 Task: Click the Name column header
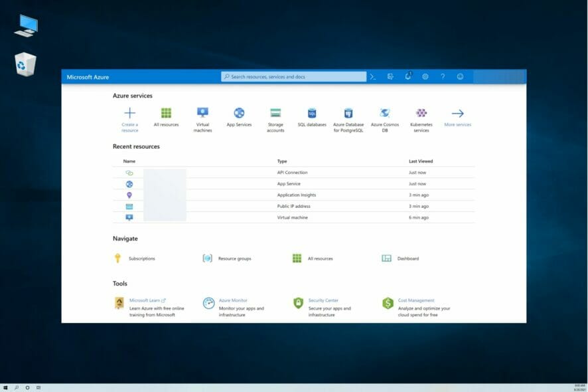[x=129, y=161]
